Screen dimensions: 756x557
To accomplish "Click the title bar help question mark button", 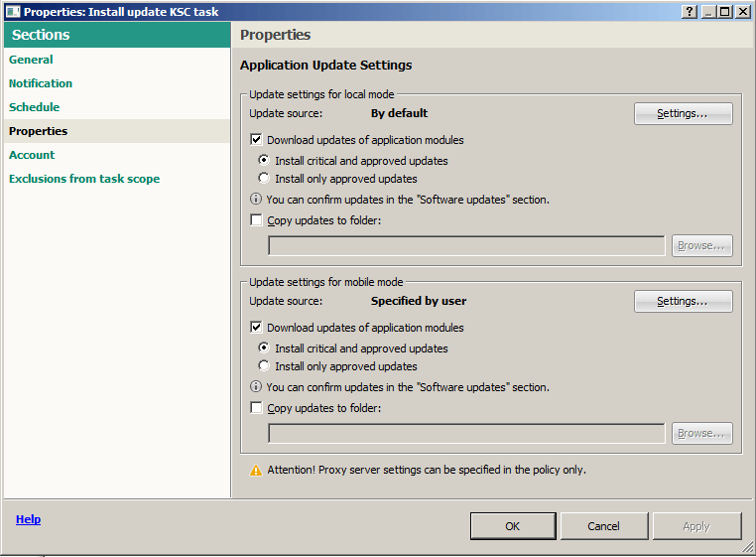I will (x=690, y=12).
